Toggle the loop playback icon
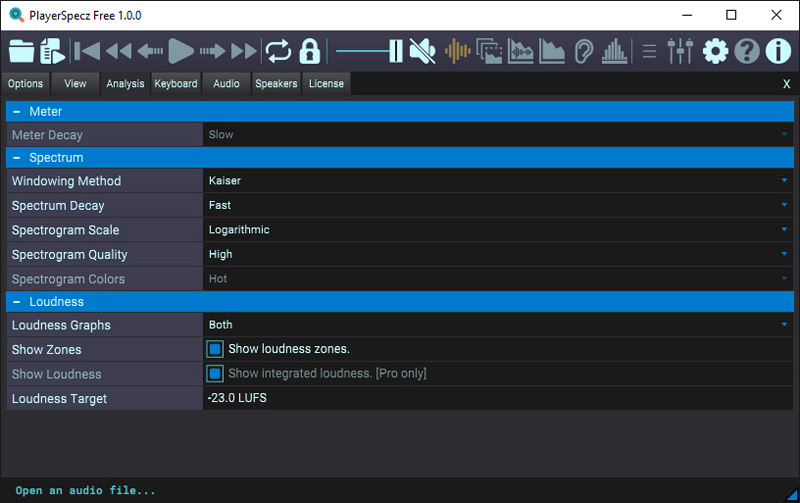This screenshot has width=800, height=503. coord(276,50)
